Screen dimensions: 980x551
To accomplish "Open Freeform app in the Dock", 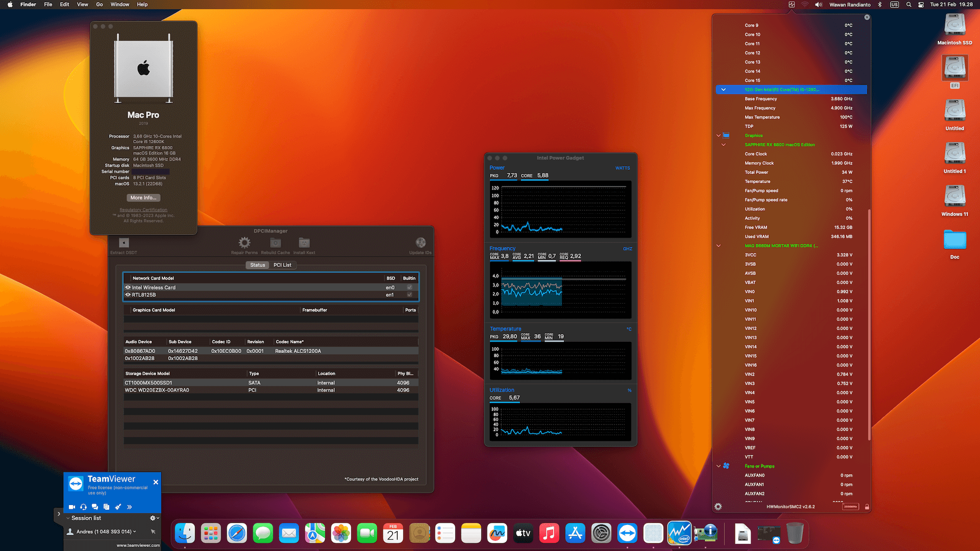I will [497, 534].
